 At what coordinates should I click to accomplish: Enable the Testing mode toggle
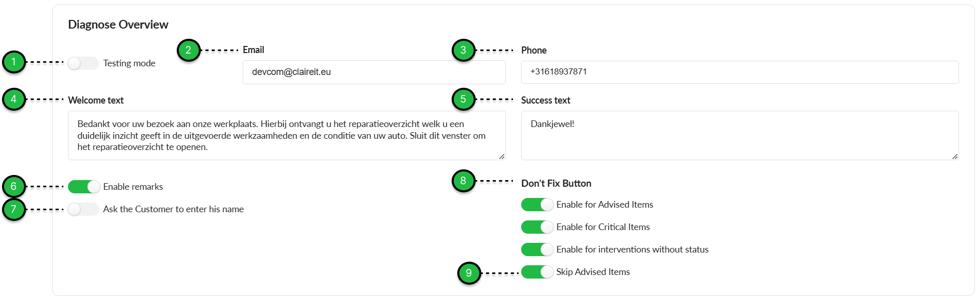tap(83, 63)
